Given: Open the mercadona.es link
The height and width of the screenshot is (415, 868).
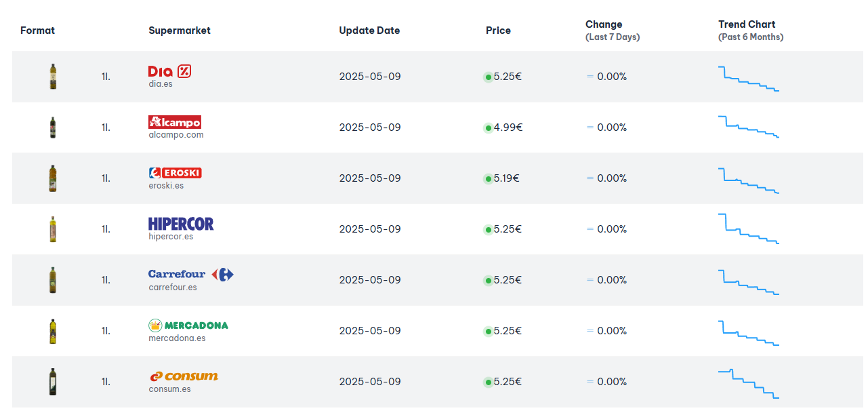Looking at the screenshot, I should [178, 338].
